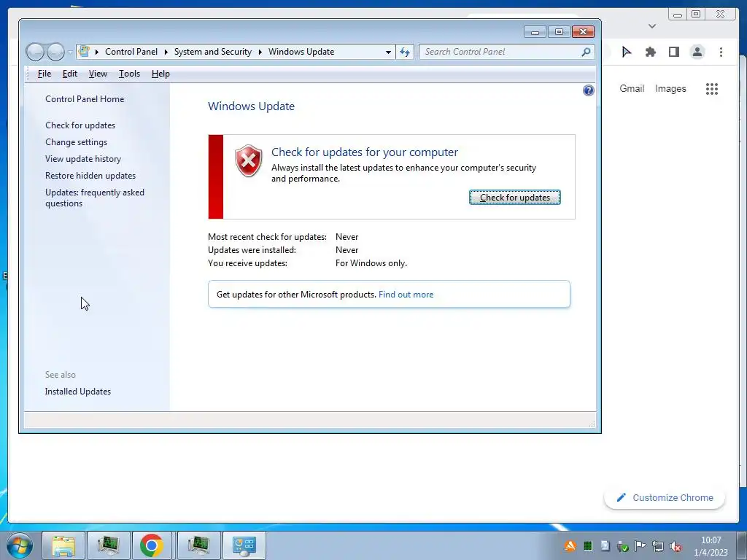
Task: Toggle Chrome side panel icon
Action: 673,52
